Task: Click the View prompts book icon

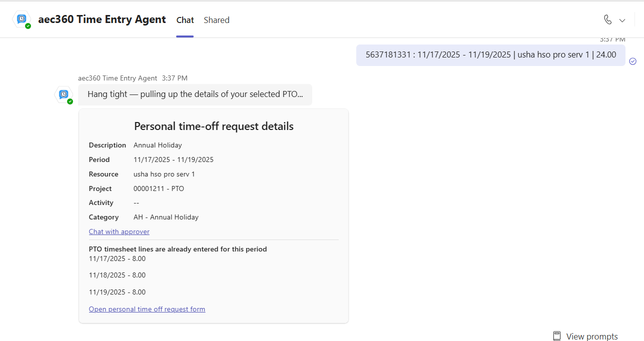Action: point(557,336)
